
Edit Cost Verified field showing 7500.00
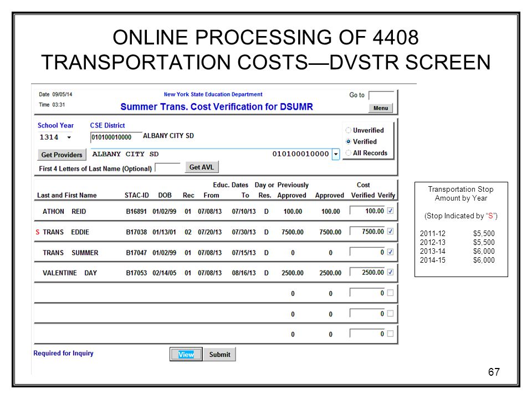(368, 232)
